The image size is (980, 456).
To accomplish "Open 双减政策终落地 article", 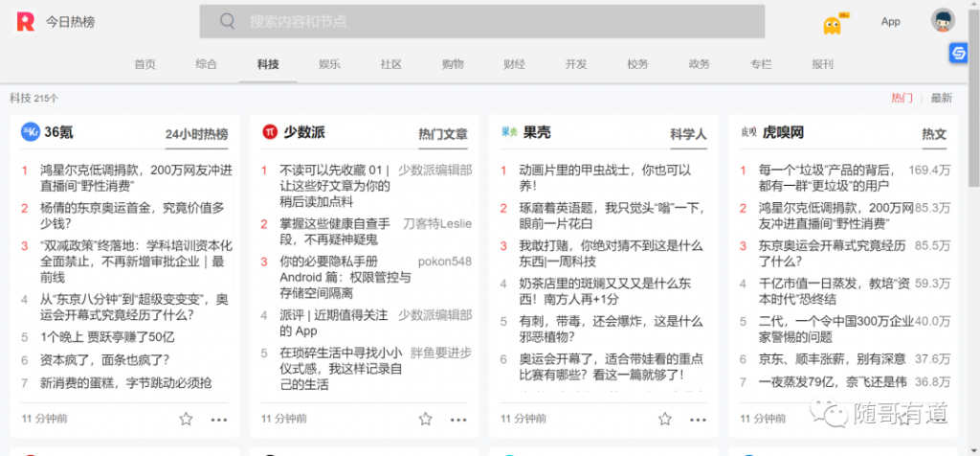I will pos(136,261).
